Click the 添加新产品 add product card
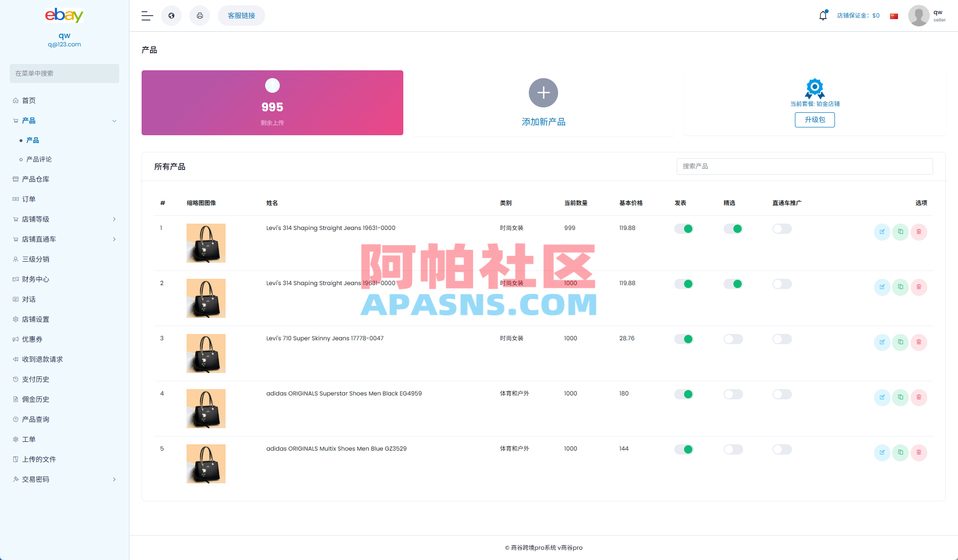The height and width of the screenshot is (560, 958). click(543, 103)
